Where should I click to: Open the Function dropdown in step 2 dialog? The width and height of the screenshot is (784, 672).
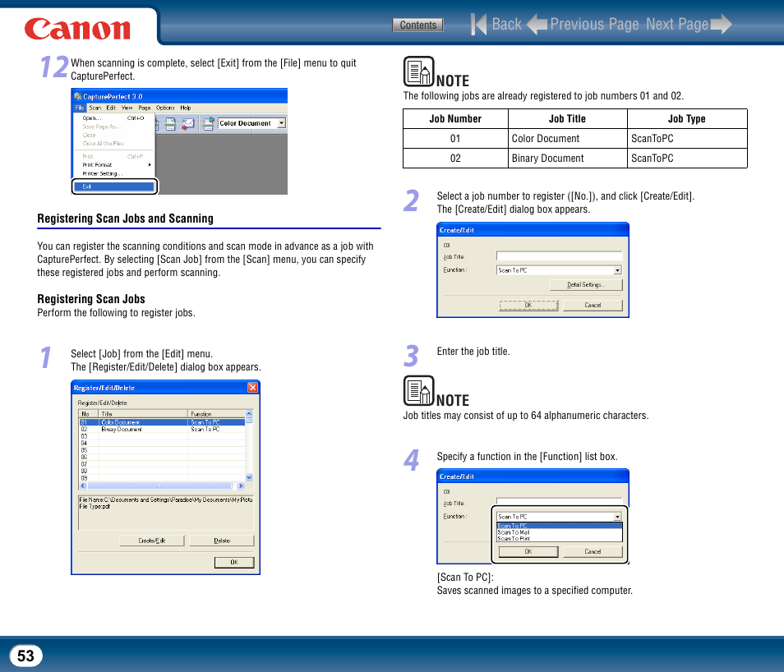point(617,270)
